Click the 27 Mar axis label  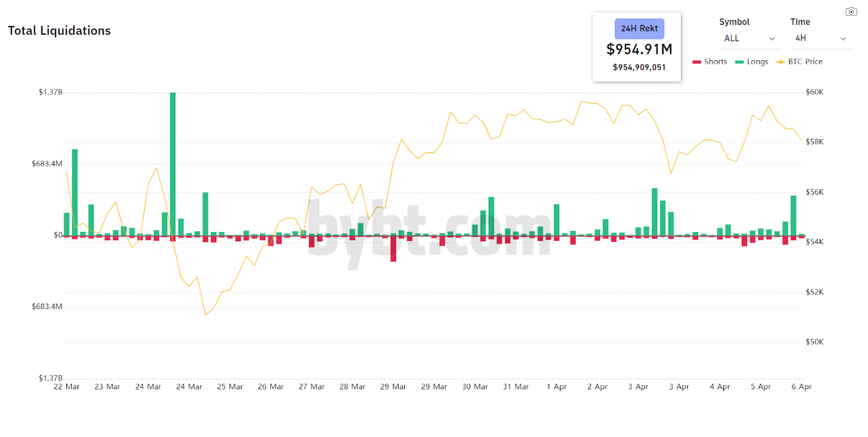pos(311,387)
